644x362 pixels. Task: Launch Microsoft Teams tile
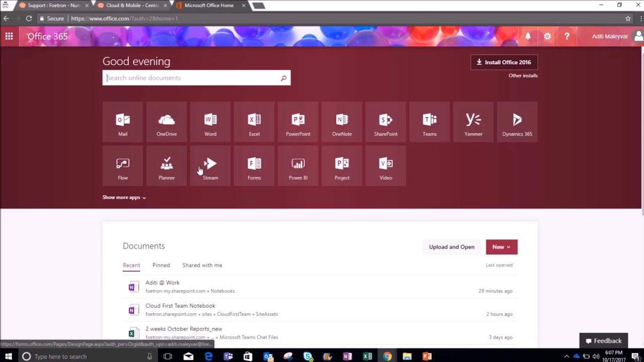click(429, 122)
